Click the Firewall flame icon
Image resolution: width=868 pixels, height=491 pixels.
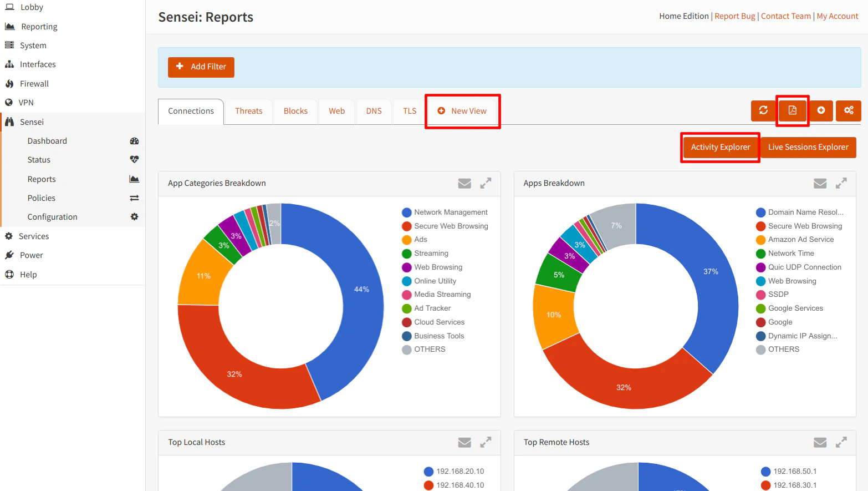9,84
